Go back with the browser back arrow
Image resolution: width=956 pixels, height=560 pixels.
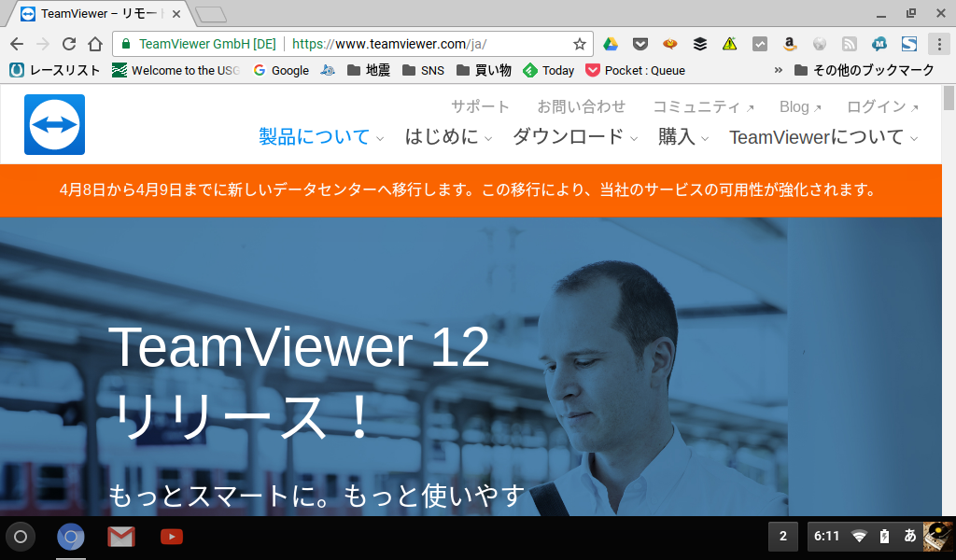pos(17,44)
